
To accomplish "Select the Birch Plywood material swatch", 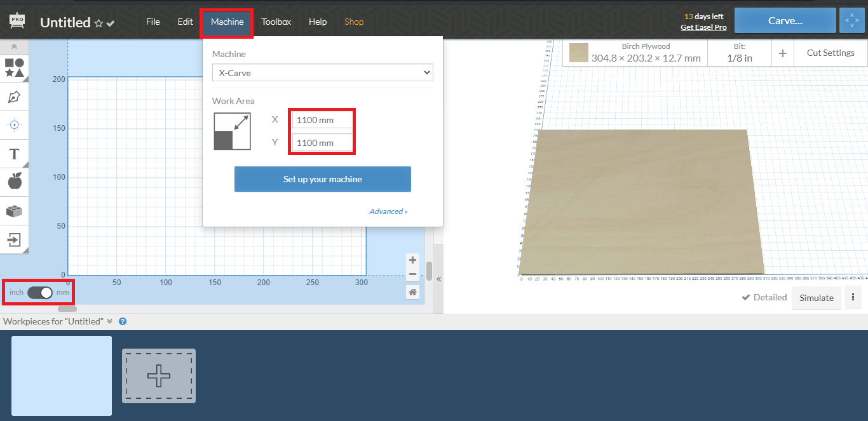I will (579, 53).
